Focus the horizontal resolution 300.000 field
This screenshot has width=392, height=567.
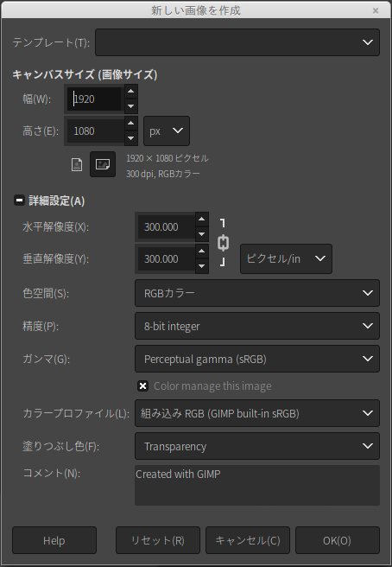click(166, 226)
